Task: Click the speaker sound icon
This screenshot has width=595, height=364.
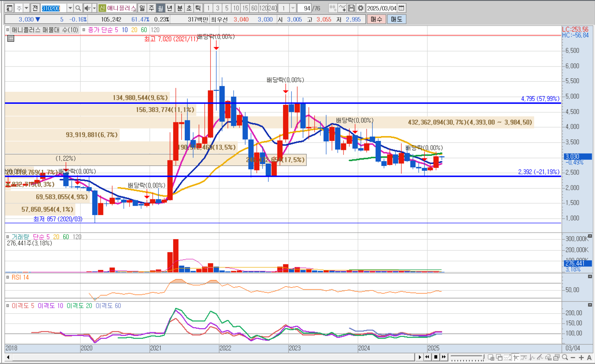Action: tap(87, 8)
